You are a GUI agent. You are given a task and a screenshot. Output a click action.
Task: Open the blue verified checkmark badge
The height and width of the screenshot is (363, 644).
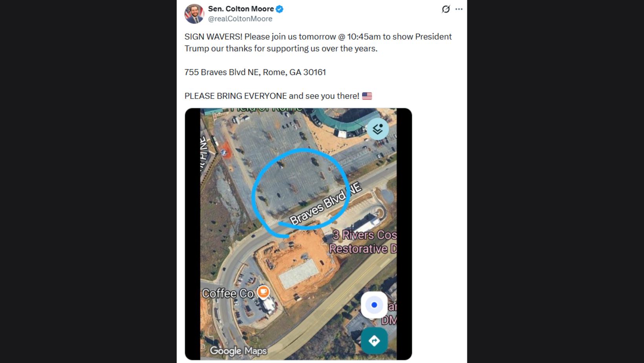coord(280,9)
